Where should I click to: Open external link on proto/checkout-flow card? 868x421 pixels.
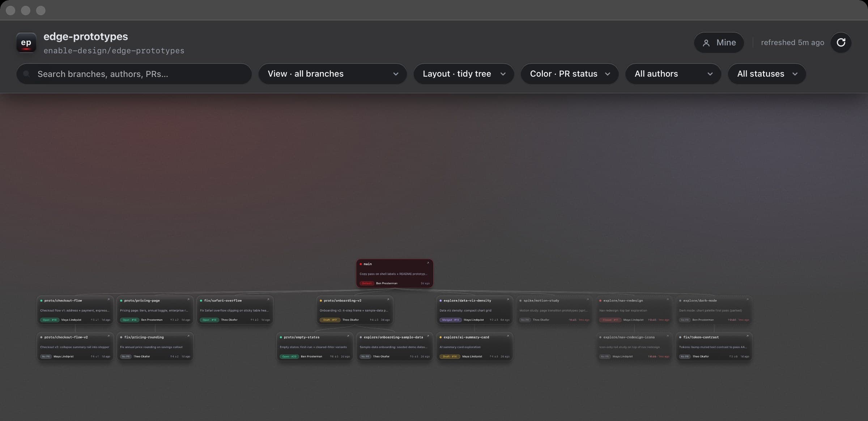coord(108,299)
